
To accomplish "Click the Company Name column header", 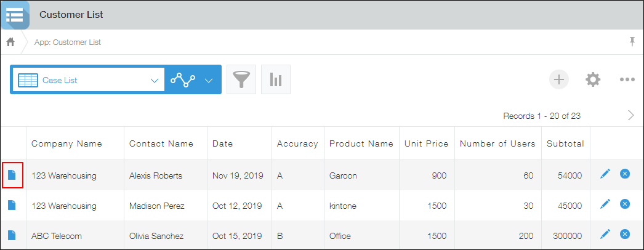I will coord(66,143).
